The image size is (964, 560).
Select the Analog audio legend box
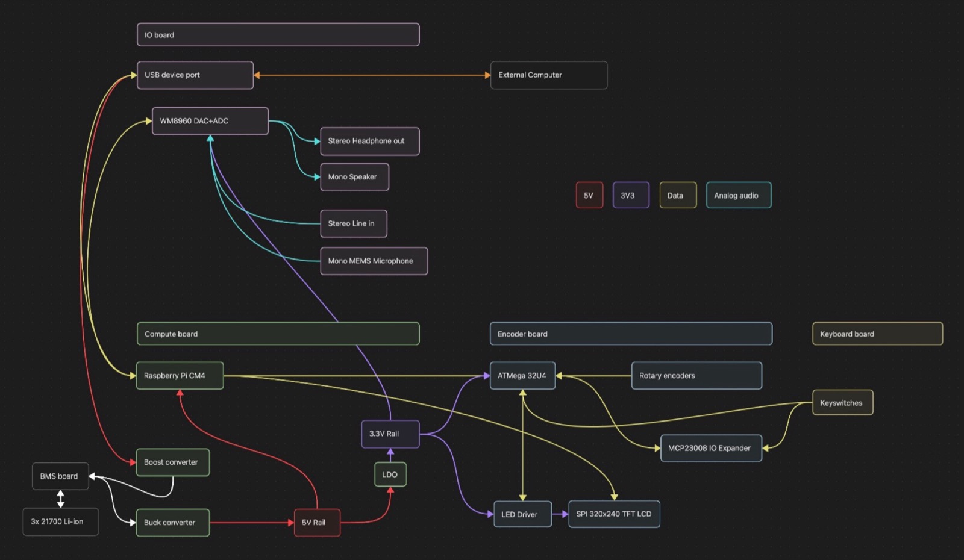tap(739, 195)
